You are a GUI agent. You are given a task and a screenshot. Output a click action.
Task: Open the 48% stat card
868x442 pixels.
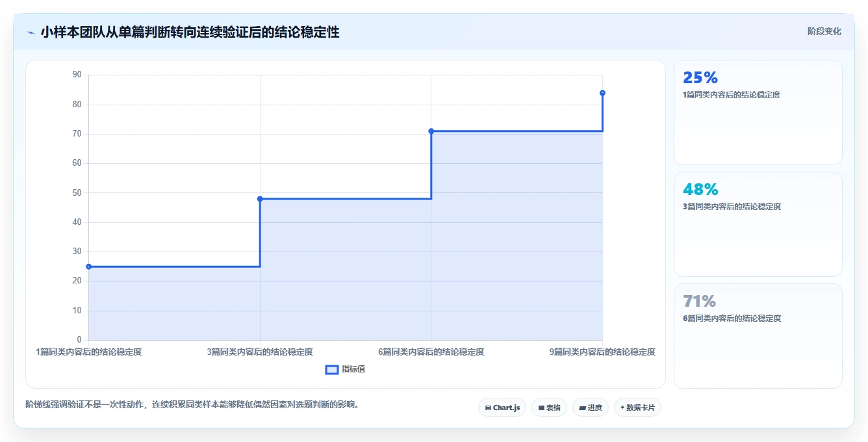(758, 224)
